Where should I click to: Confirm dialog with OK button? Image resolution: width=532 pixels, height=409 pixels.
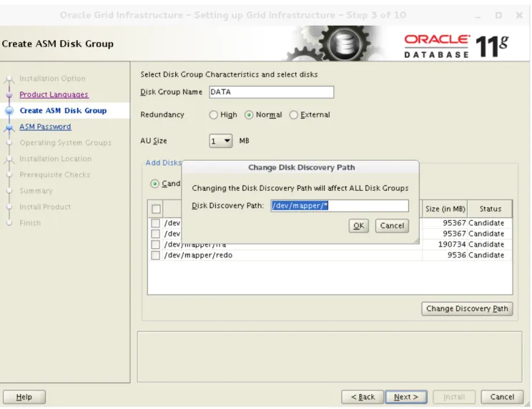pyautogui.click(x=359, y=226)
